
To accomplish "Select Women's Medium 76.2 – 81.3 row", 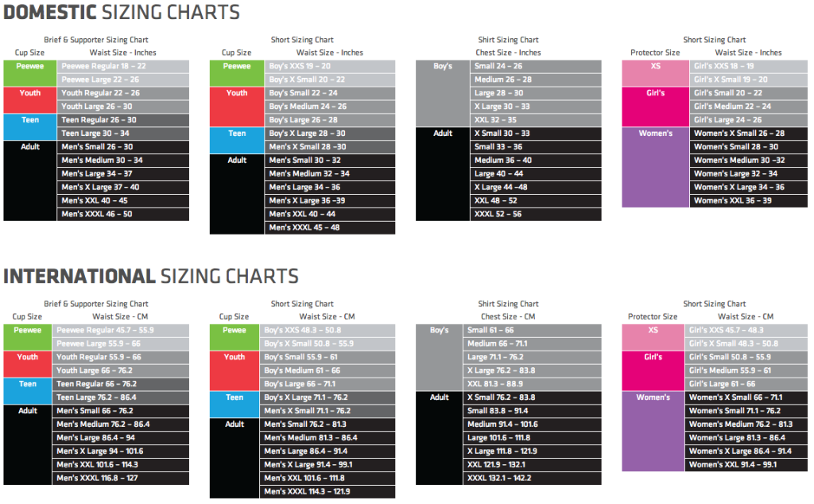I will [746, 425].
